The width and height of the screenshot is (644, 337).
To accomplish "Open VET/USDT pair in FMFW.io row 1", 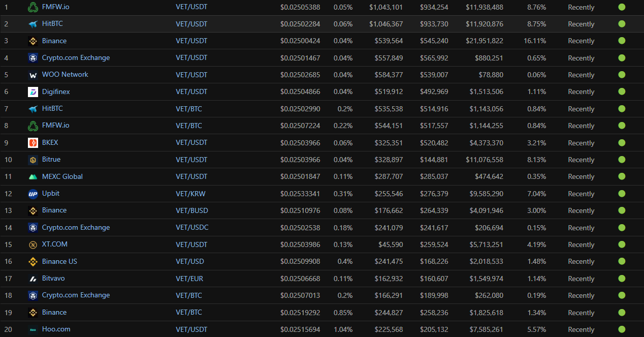I will point(191,7).
